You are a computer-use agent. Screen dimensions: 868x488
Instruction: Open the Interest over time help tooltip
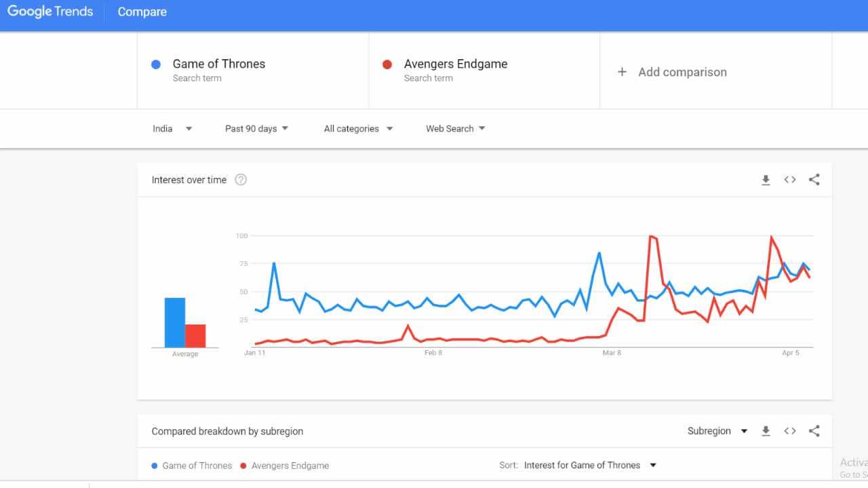[241, 179]
